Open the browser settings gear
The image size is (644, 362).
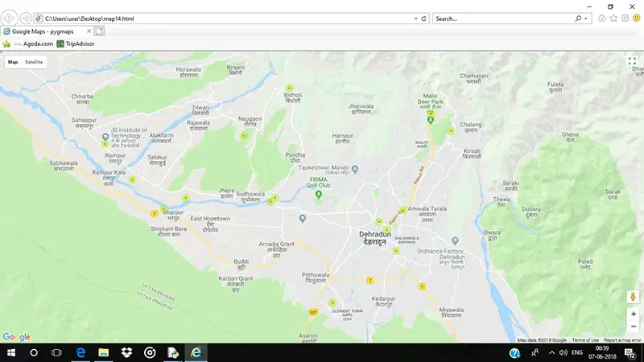(x=625, y=18)
